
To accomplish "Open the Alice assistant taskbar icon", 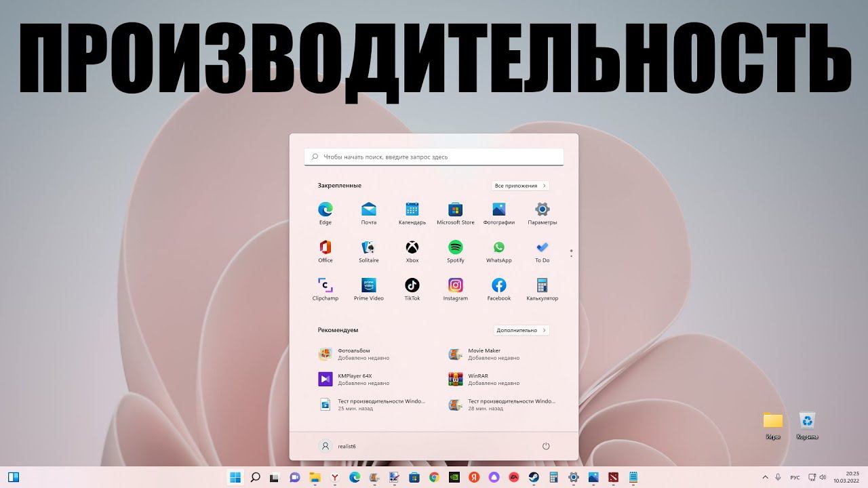I will 494,477.
